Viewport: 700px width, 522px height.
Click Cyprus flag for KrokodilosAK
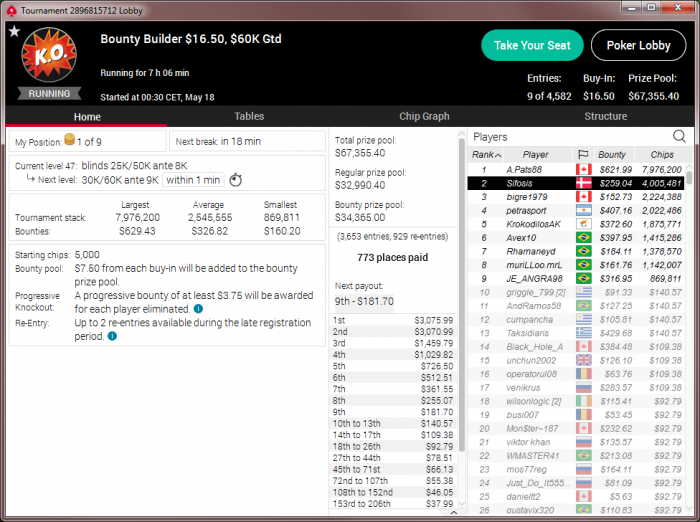click(x=583, y=224)
